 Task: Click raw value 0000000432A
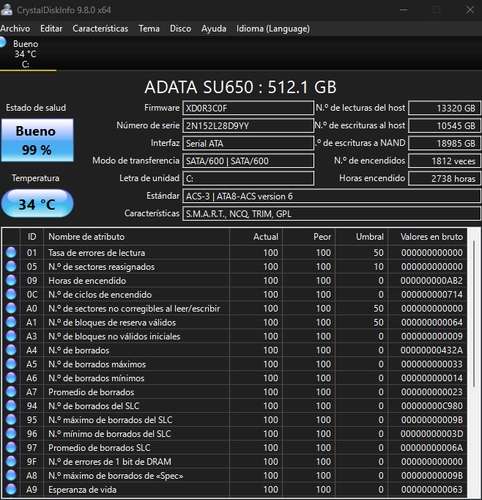click(x=432, y=350)
